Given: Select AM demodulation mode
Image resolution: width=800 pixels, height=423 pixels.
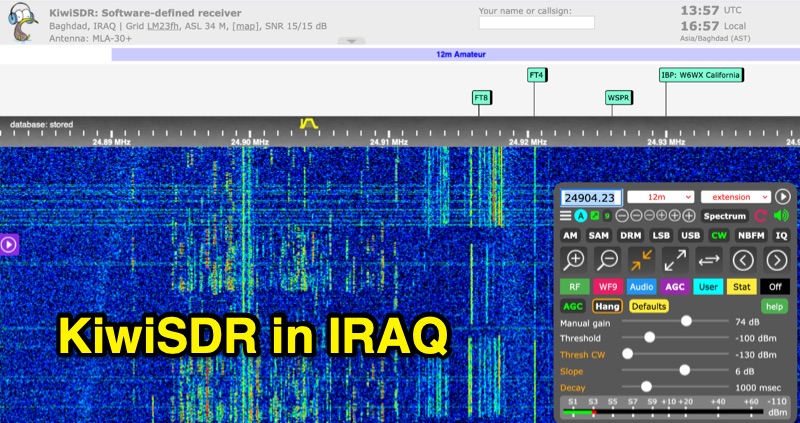Looking at the screenshot, I should (x=570, y=236).
